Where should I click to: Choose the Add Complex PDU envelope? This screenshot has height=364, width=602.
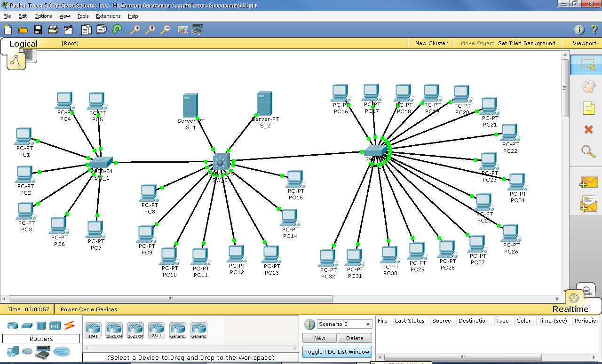588,204
